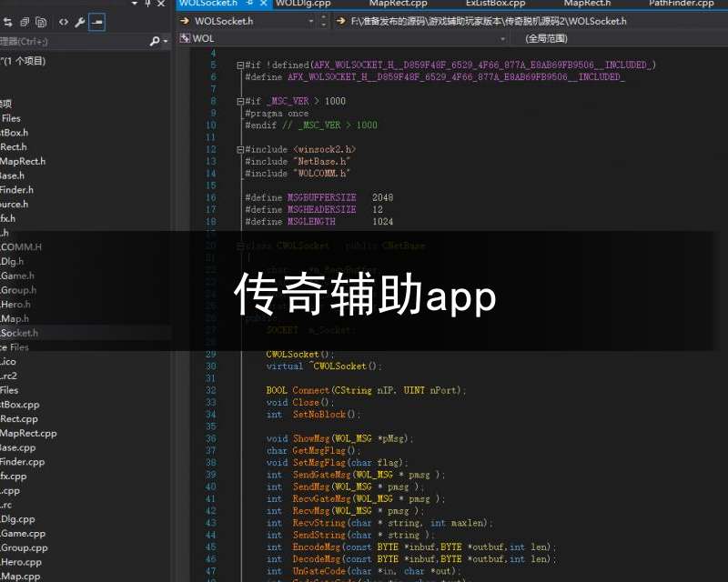Select the Game.cpp file in the tree
This screenshot has height=582, width=728.
tap(23, 534)
